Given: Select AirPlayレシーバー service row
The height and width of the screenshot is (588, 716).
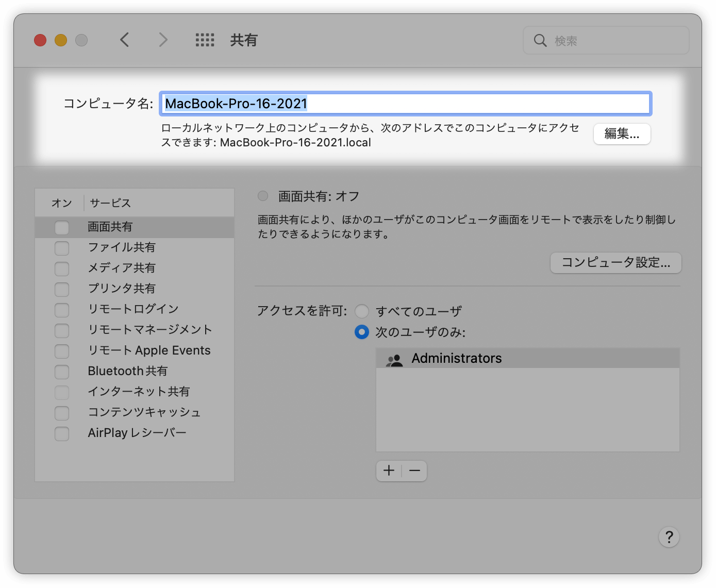Looking at the screenshot, I should click(x=135, y=433).
